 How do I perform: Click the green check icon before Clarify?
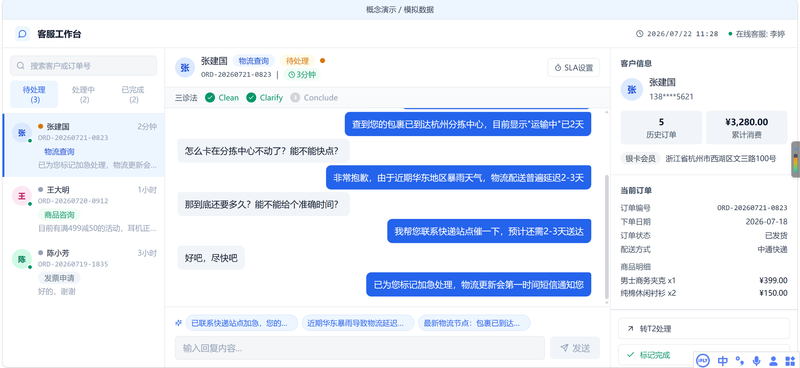pos(251,97)
